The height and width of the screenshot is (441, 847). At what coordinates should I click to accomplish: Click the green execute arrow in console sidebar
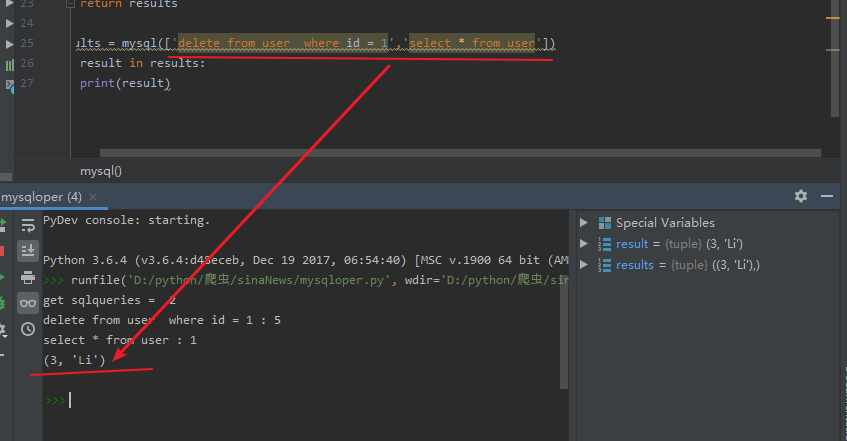click(2, 277)
